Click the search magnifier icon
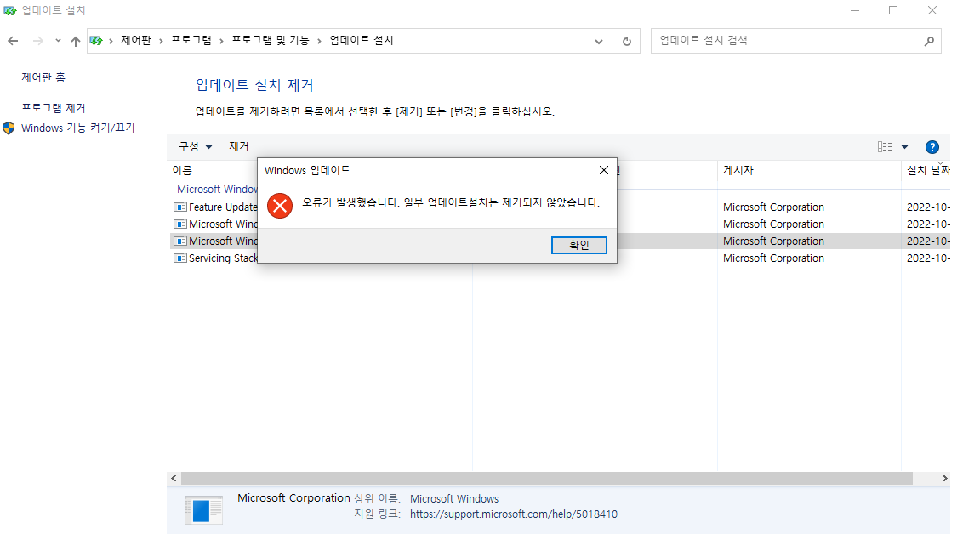The height and width of the screenshot is (551, 980). pos(929,41)
